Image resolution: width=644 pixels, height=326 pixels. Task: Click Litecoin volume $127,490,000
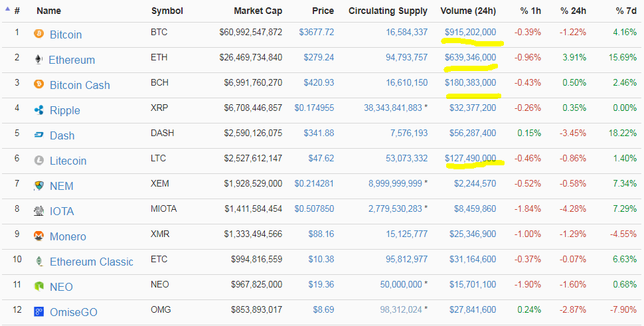pos(470,159)
